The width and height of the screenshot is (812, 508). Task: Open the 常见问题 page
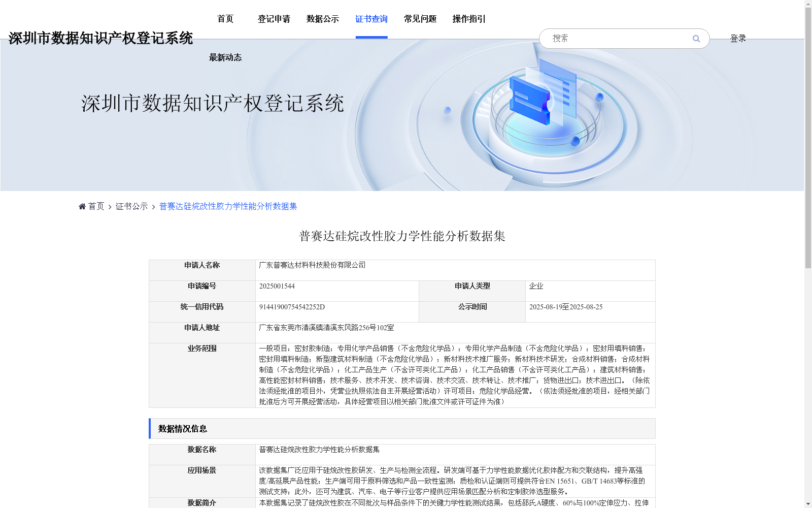[x=420, y=19]
